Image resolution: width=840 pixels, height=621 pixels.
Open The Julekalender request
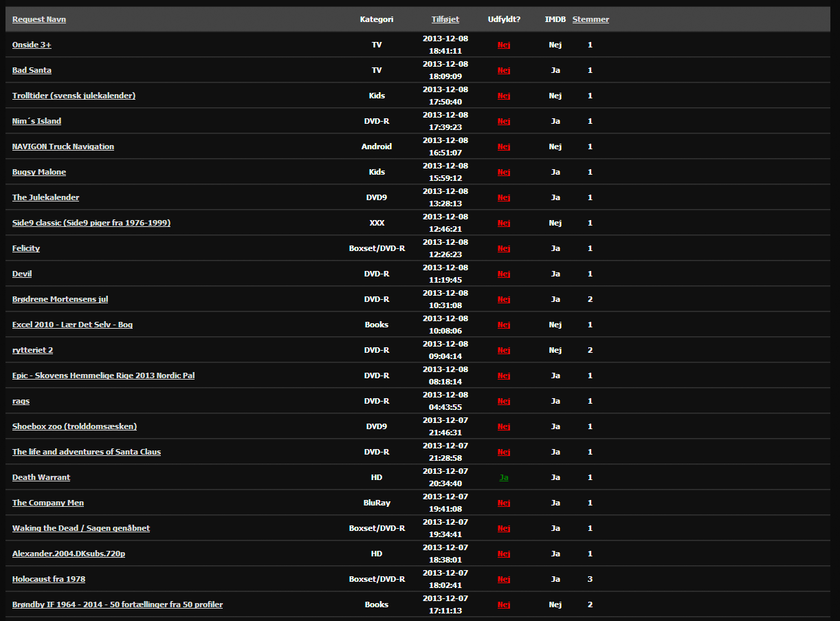pyautogui.click(x=45, y=197)
